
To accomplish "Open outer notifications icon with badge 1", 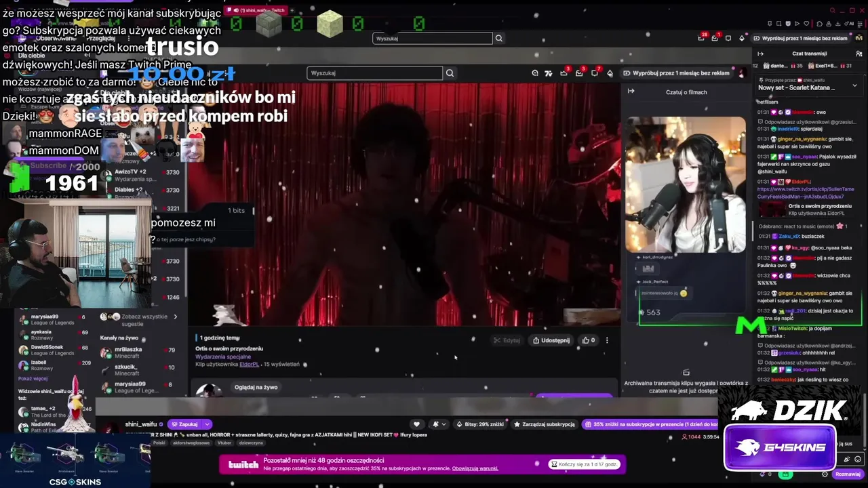I will [x=715, y=39].
